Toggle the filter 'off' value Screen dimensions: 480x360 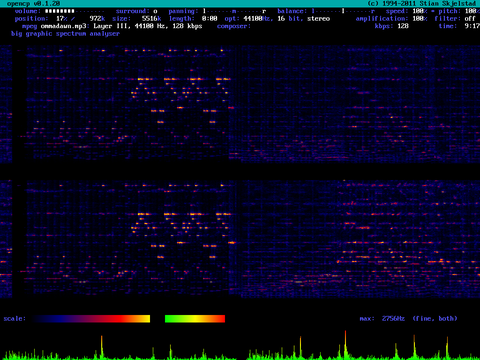470,19
